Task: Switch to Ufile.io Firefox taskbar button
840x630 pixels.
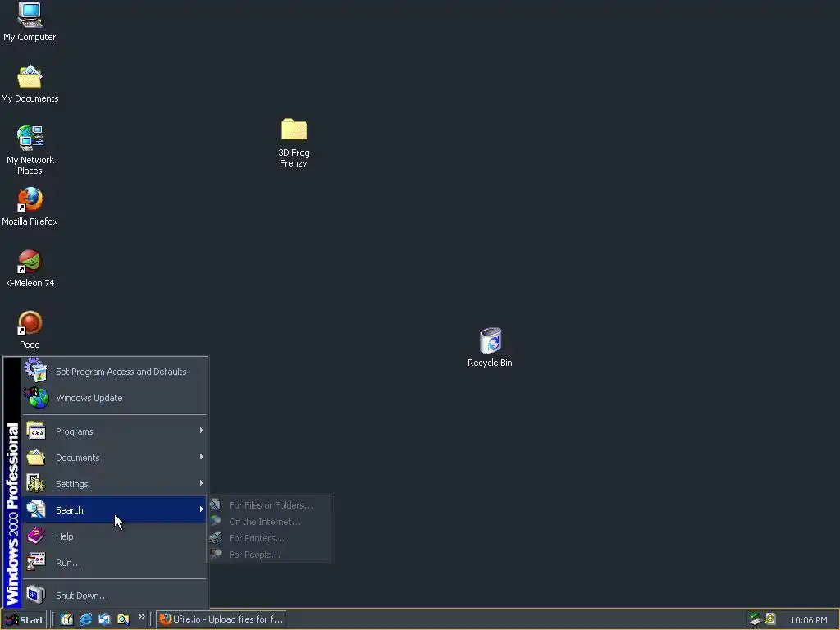Action: pyautogui.click(x=221, y=619)
